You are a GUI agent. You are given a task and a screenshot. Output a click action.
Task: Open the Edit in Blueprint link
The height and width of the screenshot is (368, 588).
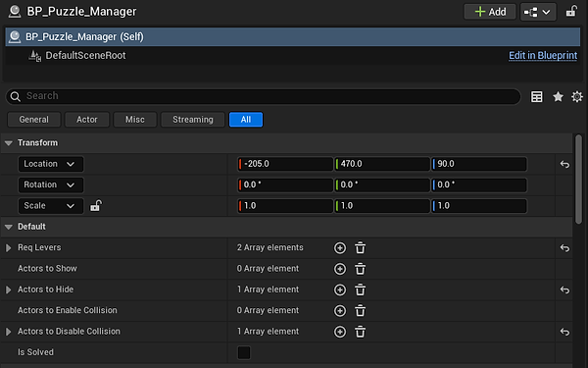coord(543,56)
